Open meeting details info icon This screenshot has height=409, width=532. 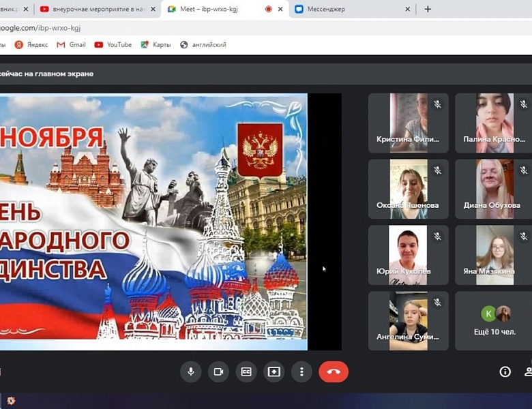505,372
